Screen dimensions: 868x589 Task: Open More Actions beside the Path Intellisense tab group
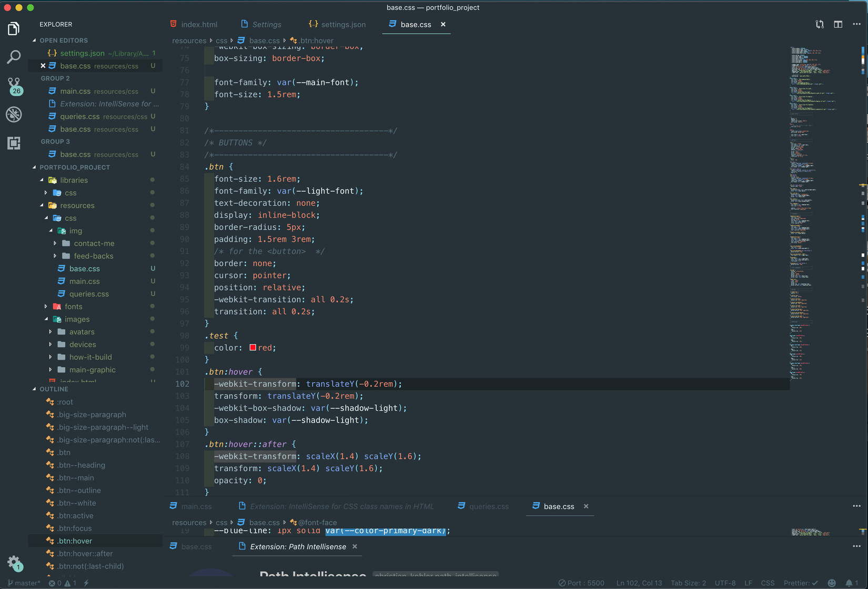[856, 546]
